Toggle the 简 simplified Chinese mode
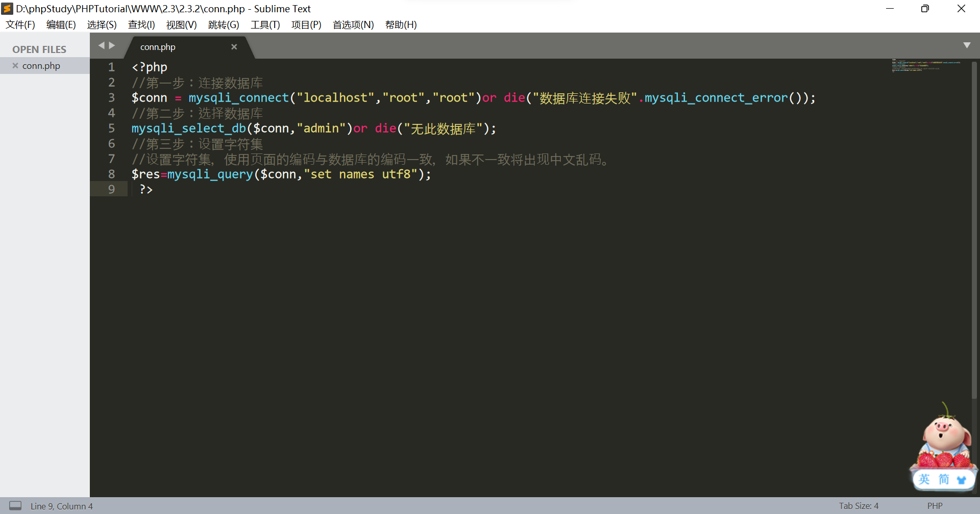The image size is (980, 514). click(944, 479)
